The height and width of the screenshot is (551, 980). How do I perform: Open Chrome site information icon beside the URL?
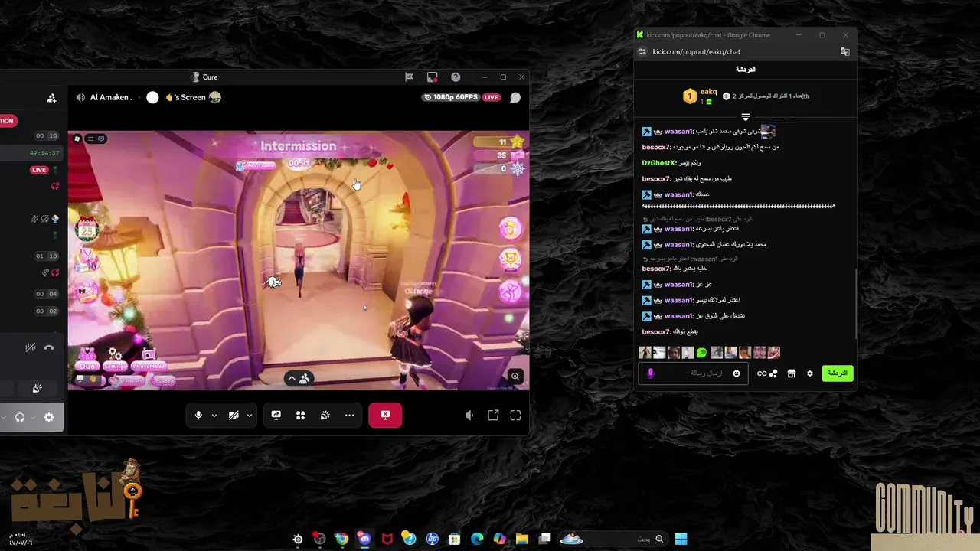pos(642,52)
